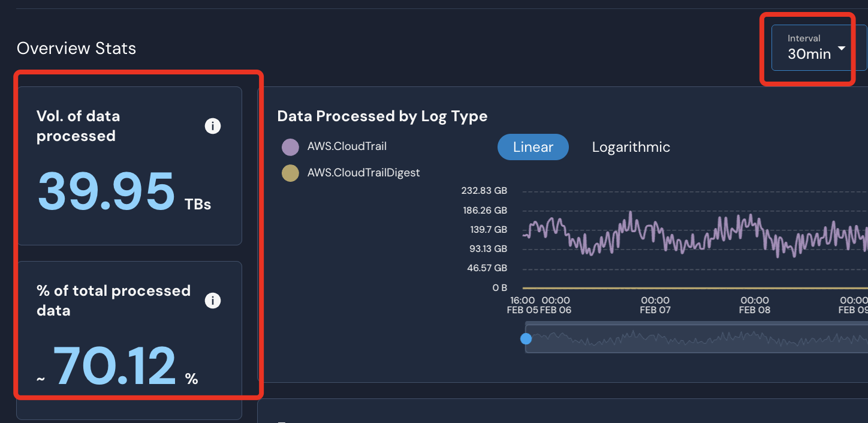The height and width of the screenshot is (423, 868).
Task: Click the 186.26 GB axis label
Action: pyautogui.click(x=484, y=211)
